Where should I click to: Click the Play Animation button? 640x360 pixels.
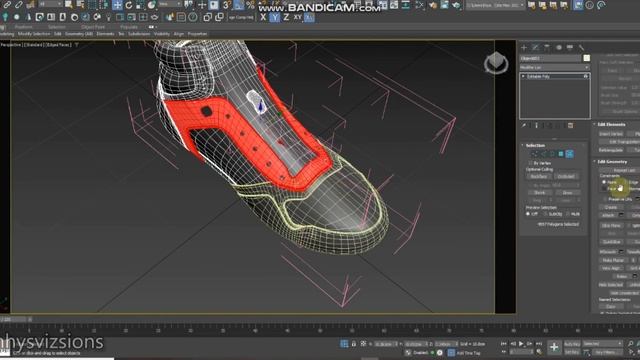click(x=521, y=344)
